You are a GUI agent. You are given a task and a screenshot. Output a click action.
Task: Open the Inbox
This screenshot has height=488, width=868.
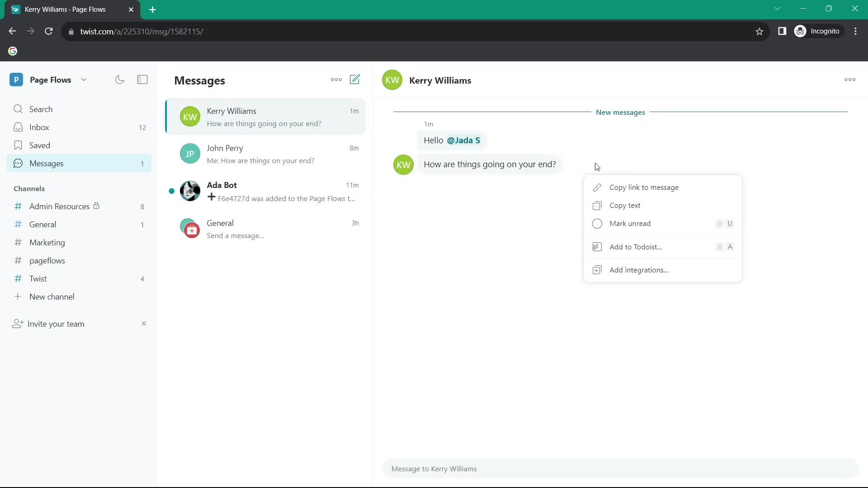pos(79,127)
